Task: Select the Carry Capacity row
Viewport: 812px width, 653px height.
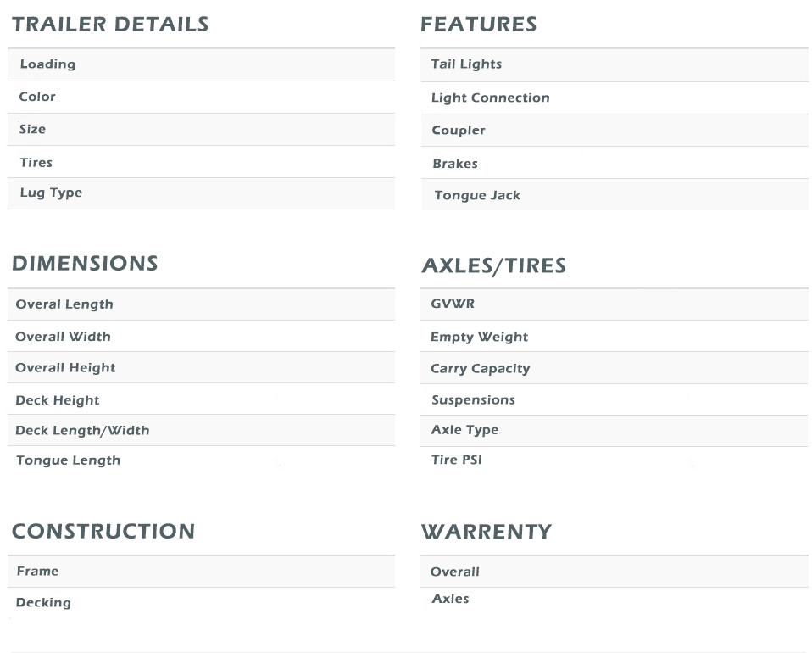Action: click(480, 369)
